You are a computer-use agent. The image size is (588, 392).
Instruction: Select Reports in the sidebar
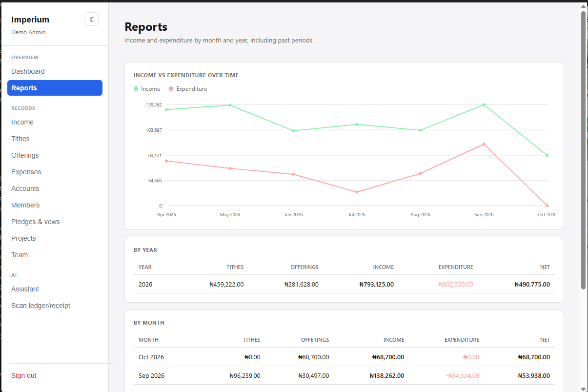tap(55, 88)
